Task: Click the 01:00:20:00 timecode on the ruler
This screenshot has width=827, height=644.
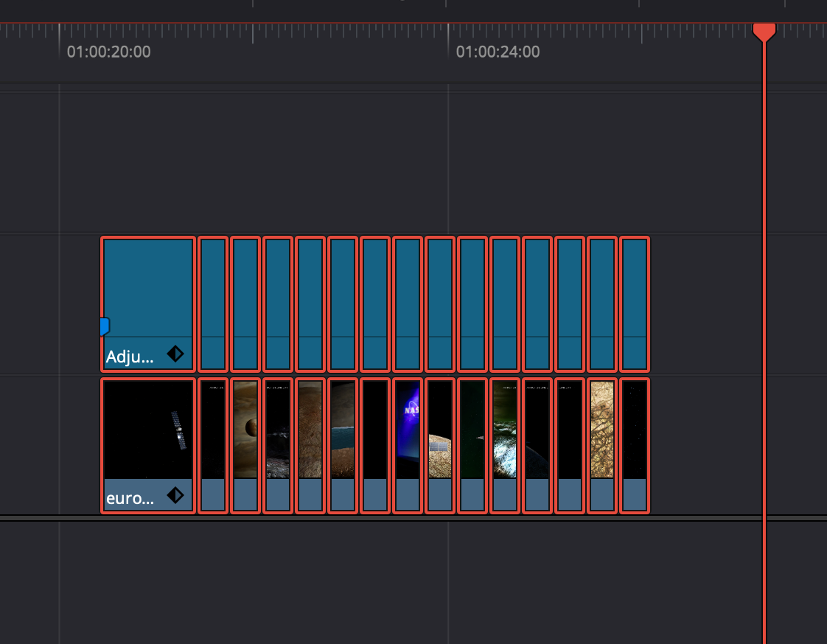Action: pos(108,52)
